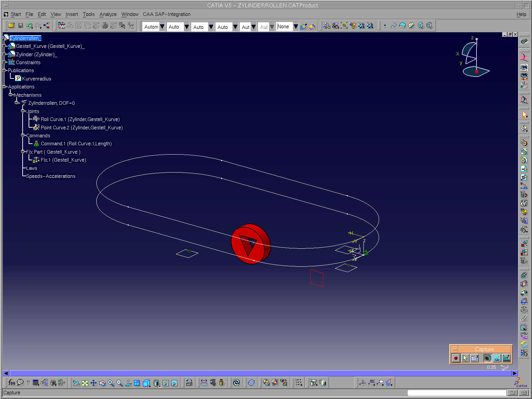Select the Pan view icon
Viewport: 532px width, 399px height.
point(94,383)
